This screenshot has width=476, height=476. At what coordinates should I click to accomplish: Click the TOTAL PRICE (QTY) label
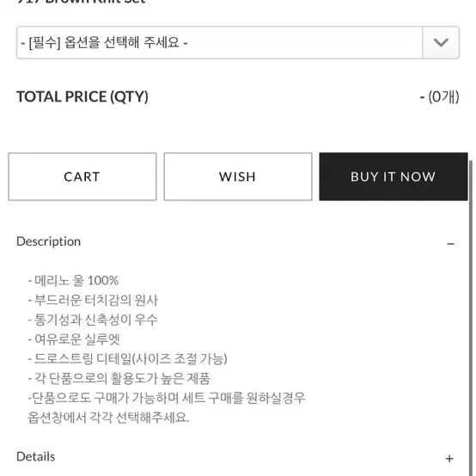point(82,97)
